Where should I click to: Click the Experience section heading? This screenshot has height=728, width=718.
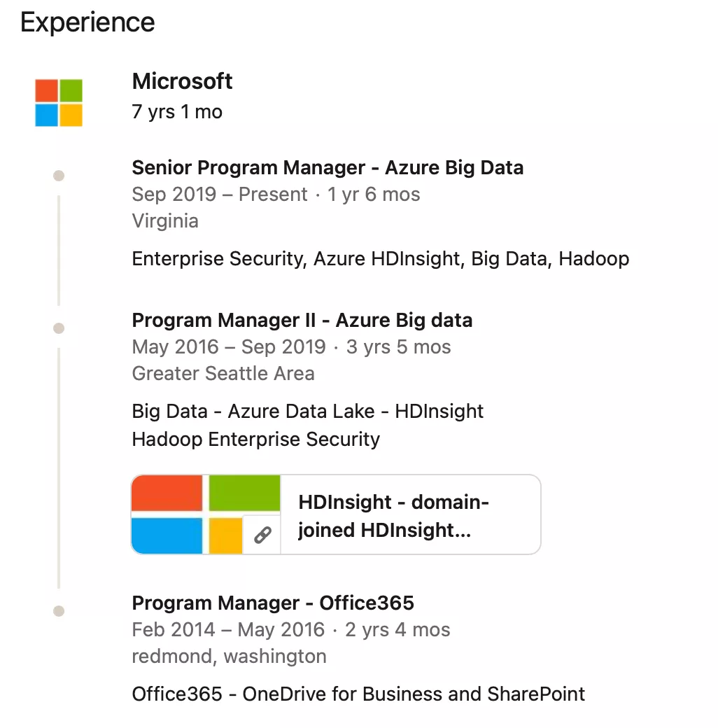[87, 22]
